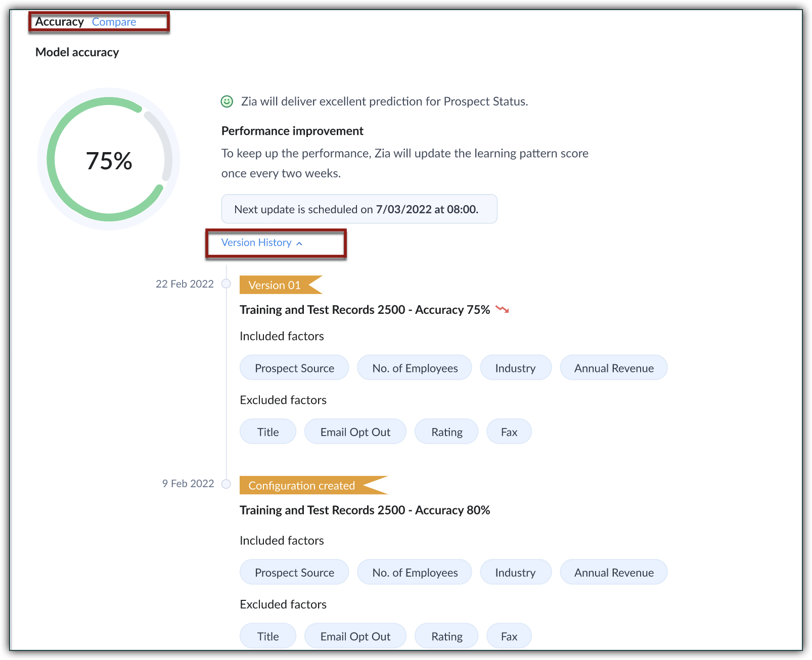Open the Compare tab

click(x=114, y=22)
